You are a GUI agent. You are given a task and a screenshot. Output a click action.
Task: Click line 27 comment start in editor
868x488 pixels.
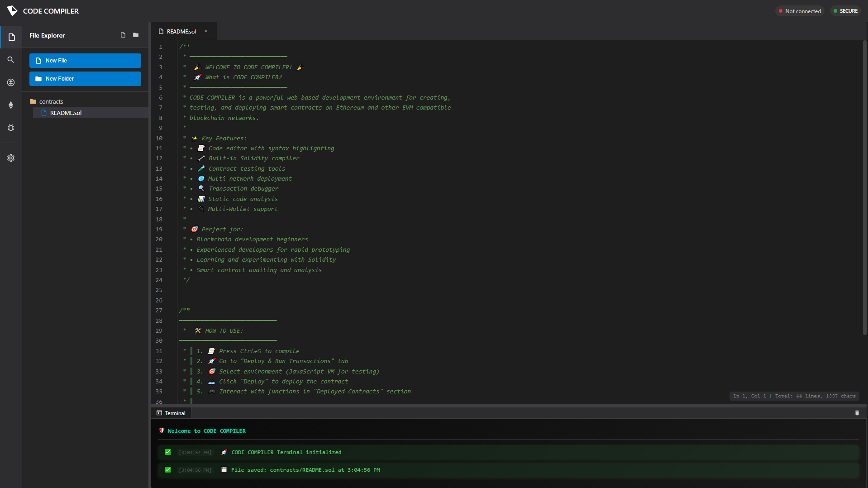tap(184, 311)
